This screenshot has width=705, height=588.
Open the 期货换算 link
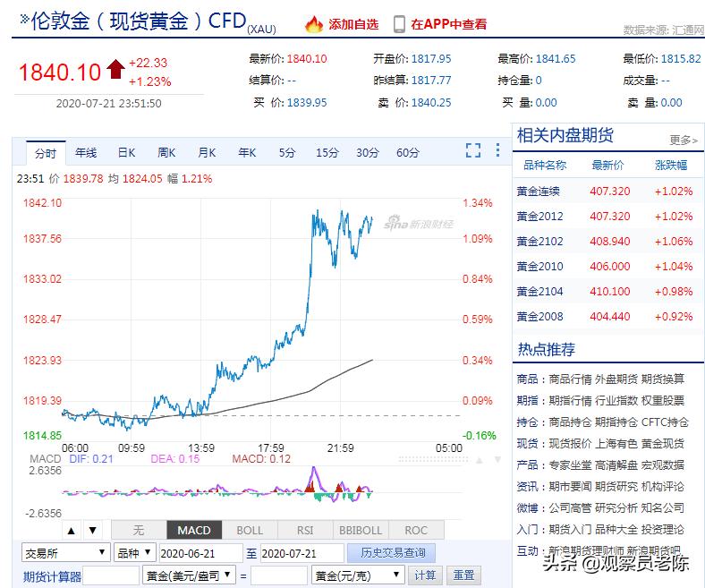(663, 379)
